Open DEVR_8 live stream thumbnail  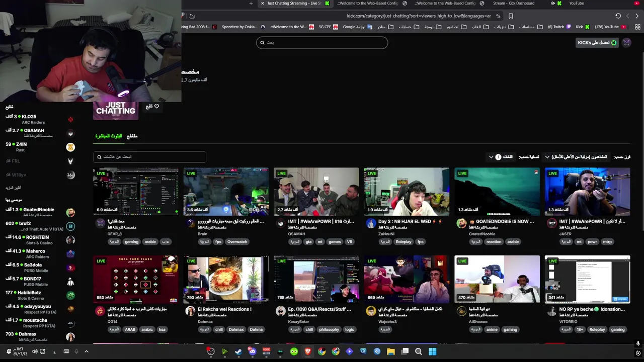136,192
